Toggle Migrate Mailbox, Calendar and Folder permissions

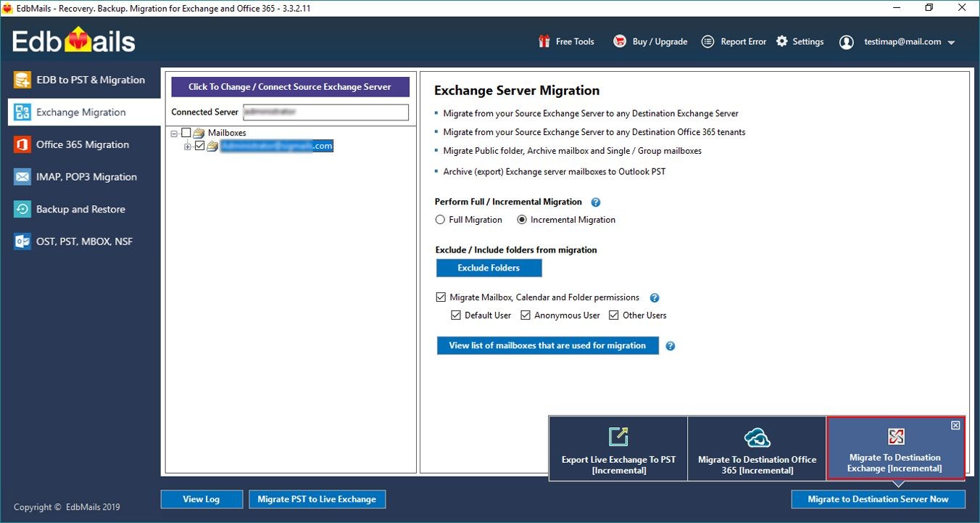pos(441,297)
